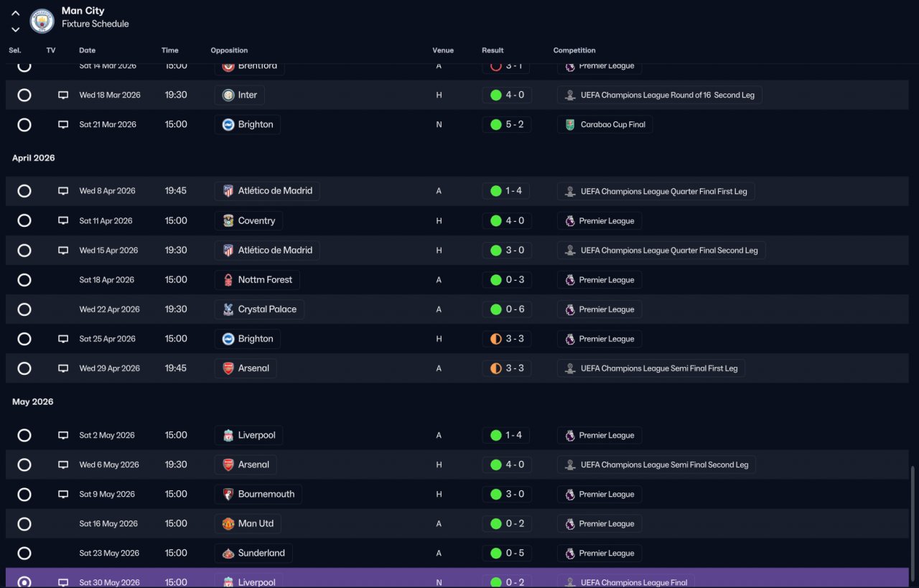The width and height of the screenshot is (919, 588).
Task: Click the 'Wed 22 Apr 2026' date
Action: (x=109, y=309)
